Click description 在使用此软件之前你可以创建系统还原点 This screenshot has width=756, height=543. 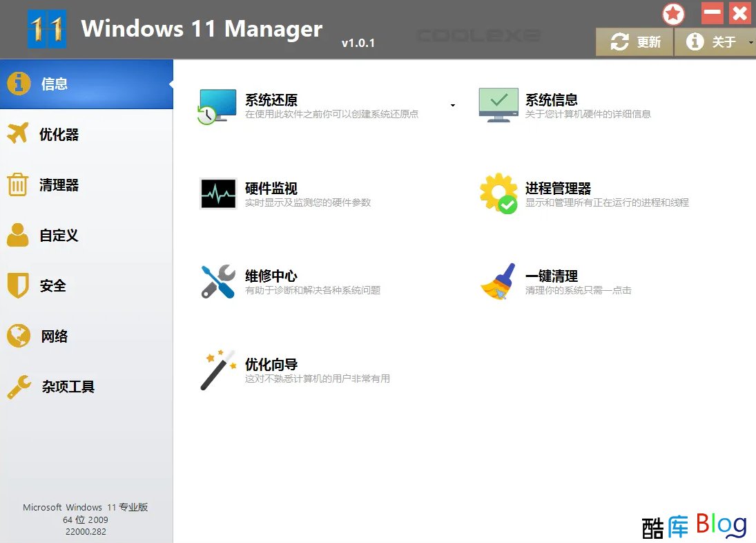click(331, 114)
